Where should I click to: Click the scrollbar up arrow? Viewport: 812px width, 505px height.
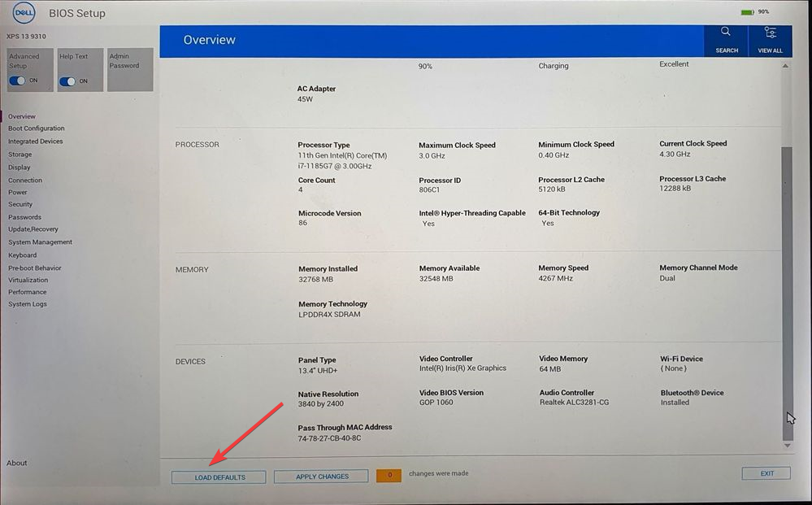pos(786,67)
